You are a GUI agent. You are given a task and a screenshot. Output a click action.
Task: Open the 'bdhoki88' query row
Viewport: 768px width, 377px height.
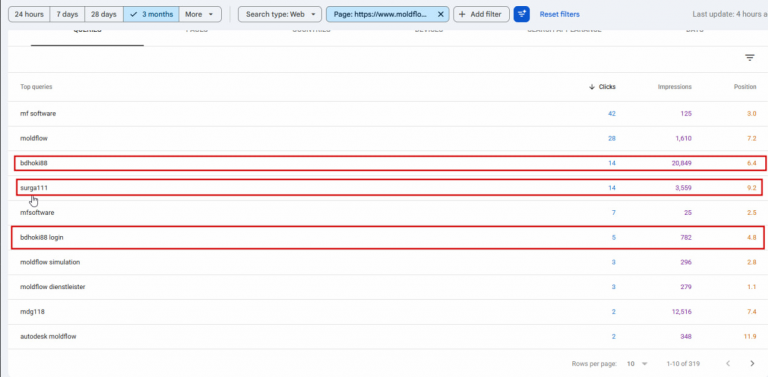(x=388, y=163)
